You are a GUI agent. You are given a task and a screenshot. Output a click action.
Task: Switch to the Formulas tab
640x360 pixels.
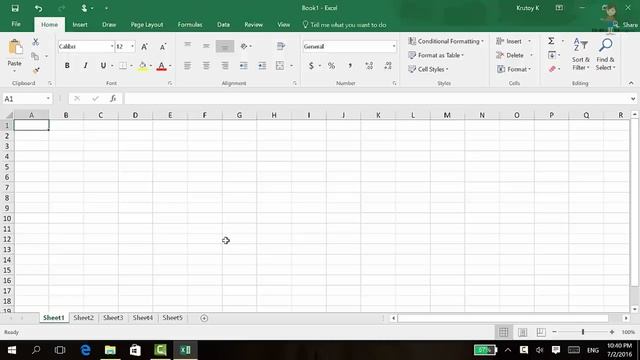pyautogui.click(x=190, y=25)
